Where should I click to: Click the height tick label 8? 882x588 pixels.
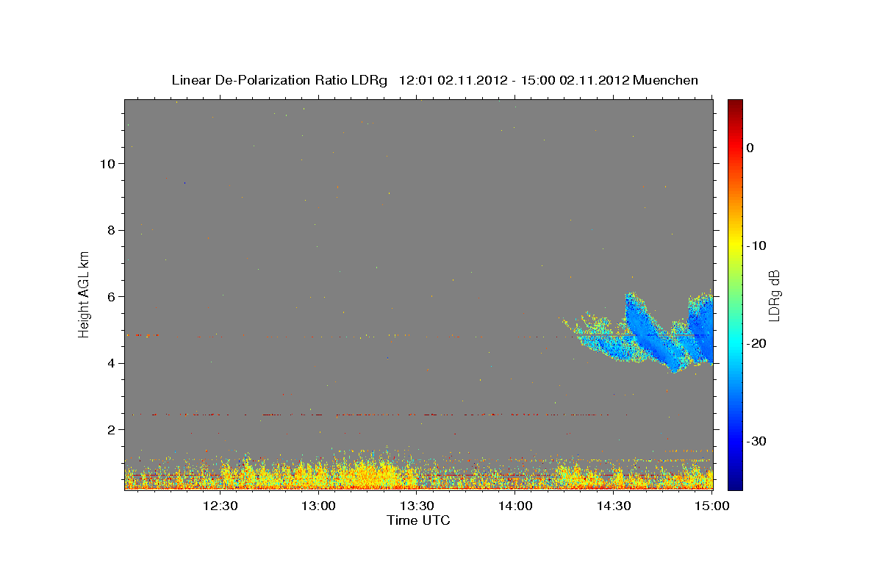[110, 230]
